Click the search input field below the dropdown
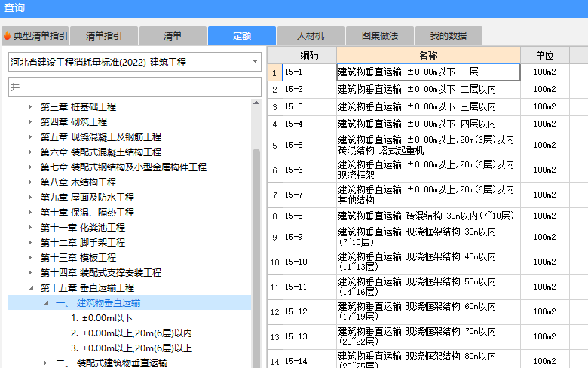Screen dimensions: 588x368 pos(135,87)
